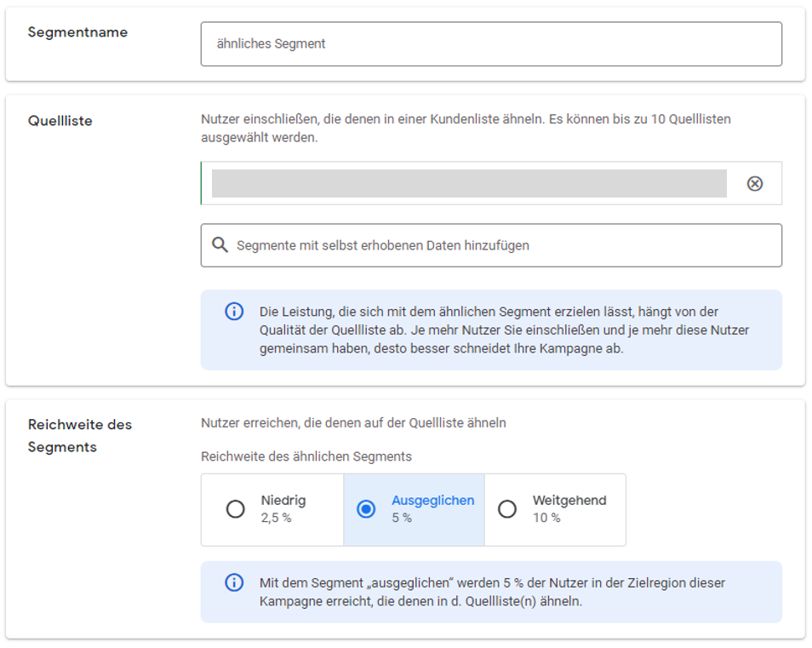Click info icon in source list quality notice
The width and height of the screenshot is (812, 648).
tap(234, 312)
